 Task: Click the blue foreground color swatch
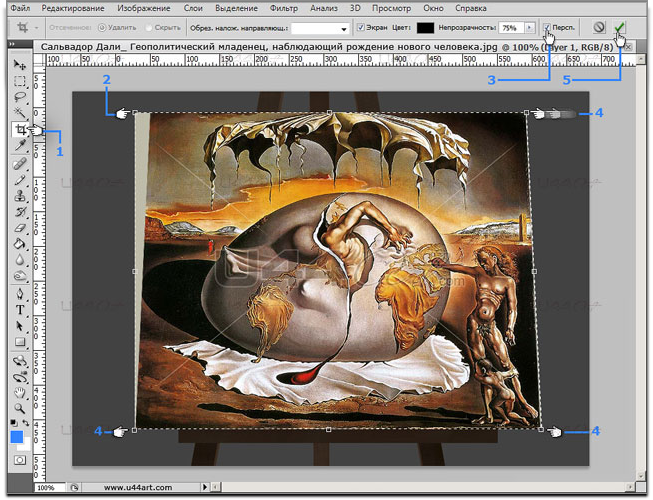(17, 437)
